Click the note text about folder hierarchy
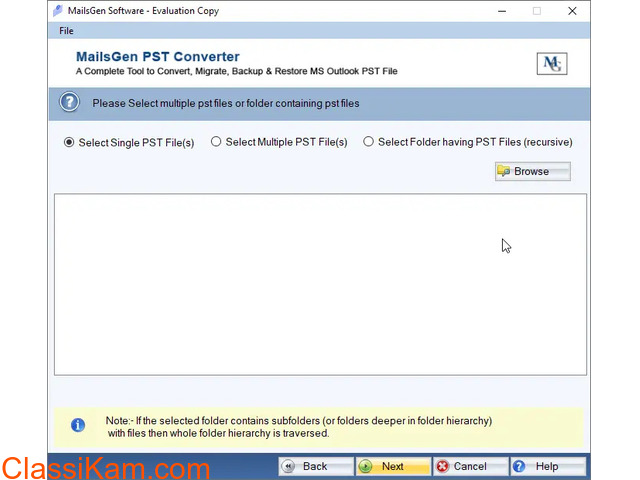 click(x=299, y=427)
